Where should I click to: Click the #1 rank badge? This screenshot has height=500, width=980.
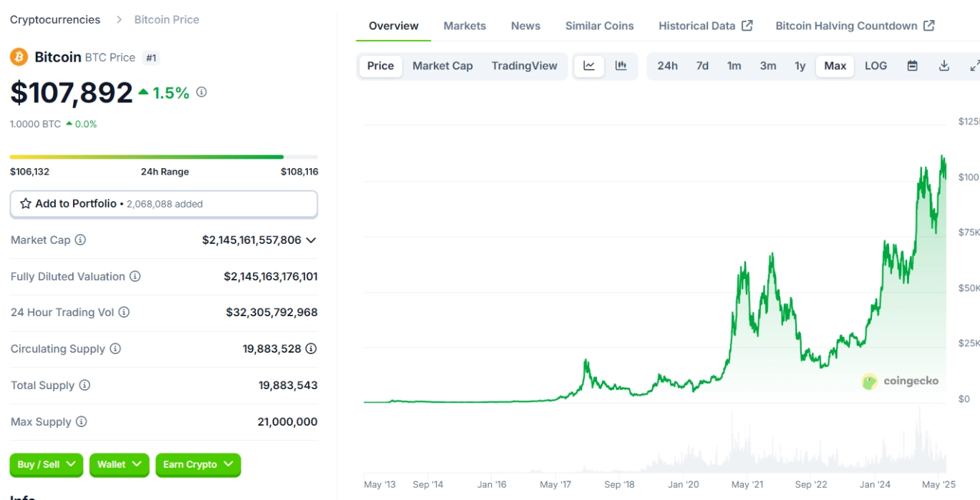click(151, 58)
